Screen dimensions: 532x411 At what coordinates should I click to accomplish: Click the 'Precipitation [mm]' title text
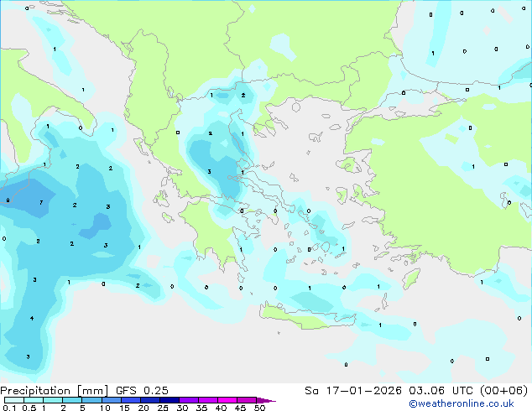[x=54, y=391]
